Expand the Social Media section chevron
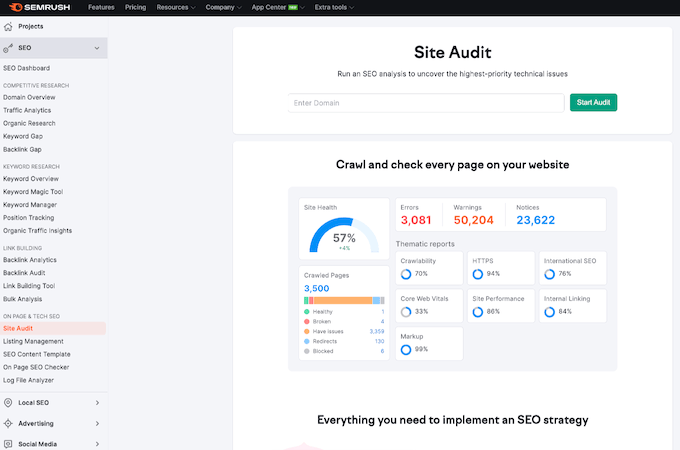This screenshot has width=680, height=450. point(97,444)
